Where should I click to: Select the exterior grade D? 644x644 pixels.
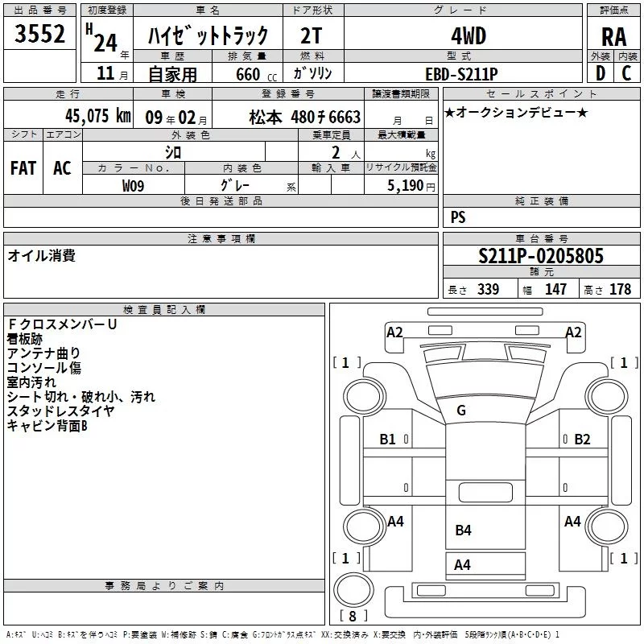(x=601, y=73)
